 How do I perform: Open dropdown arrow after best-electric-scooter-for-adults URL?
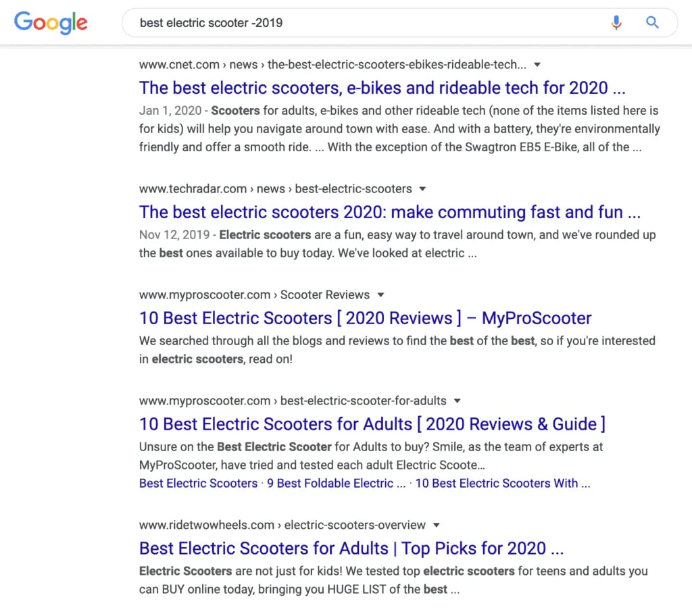(x=458, y=401)
